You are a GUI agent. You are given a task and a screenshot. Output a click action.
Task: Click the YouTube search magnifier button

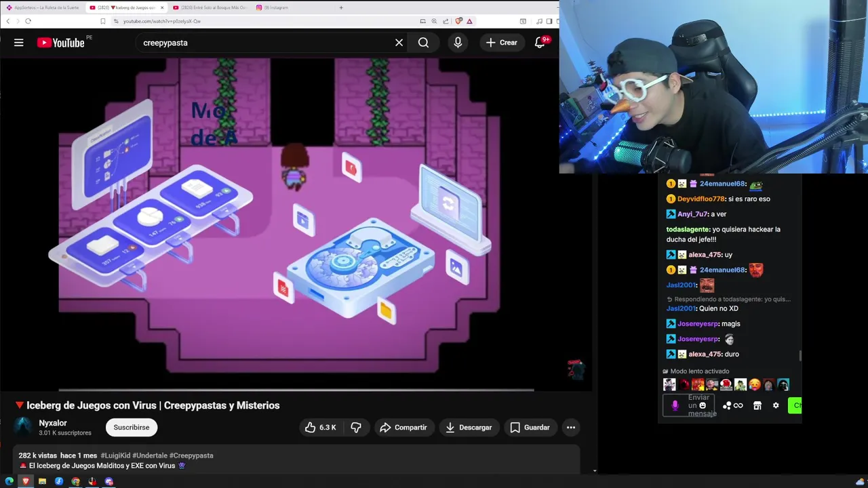click(x=423, y=43)
